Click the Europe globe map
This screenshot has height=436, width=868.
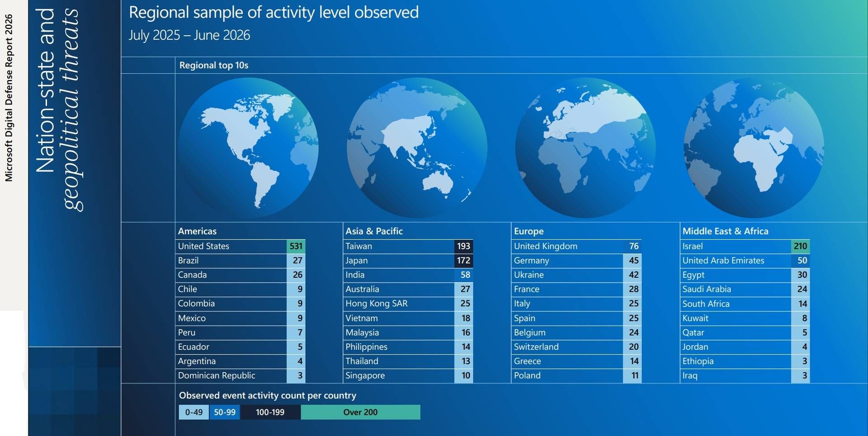pos(585,147)
